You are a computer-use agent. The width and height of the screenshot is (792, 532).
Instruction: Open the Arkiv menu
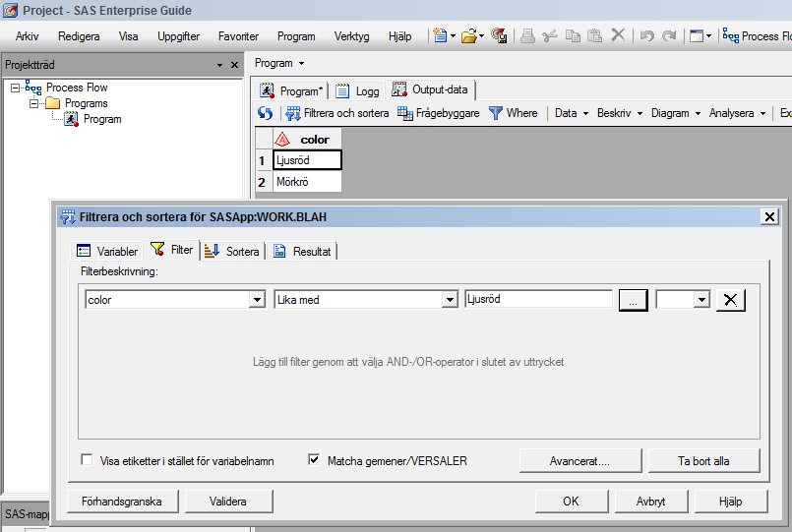pyautogui.click(x=27, y=36)
